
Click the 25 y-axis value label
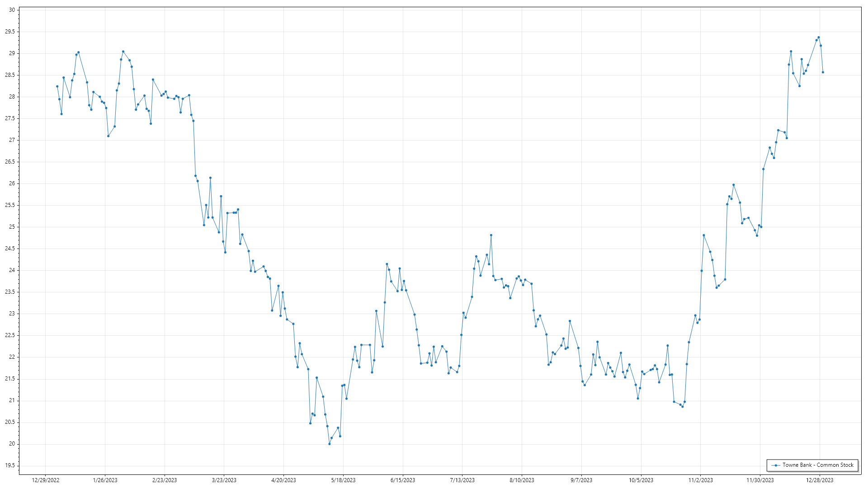11,227
